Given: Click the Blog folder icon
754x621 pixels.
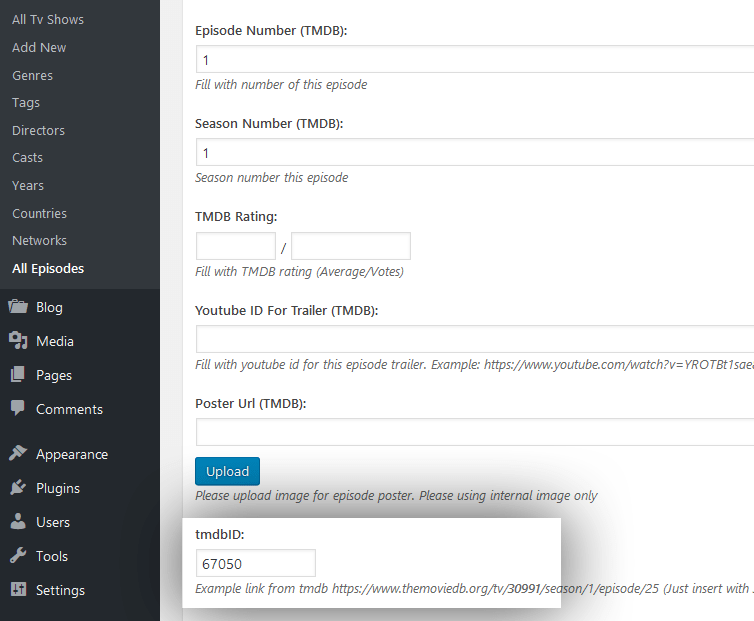Looking at the screenshot, I should pyautogui.click(x=18, y=307).
